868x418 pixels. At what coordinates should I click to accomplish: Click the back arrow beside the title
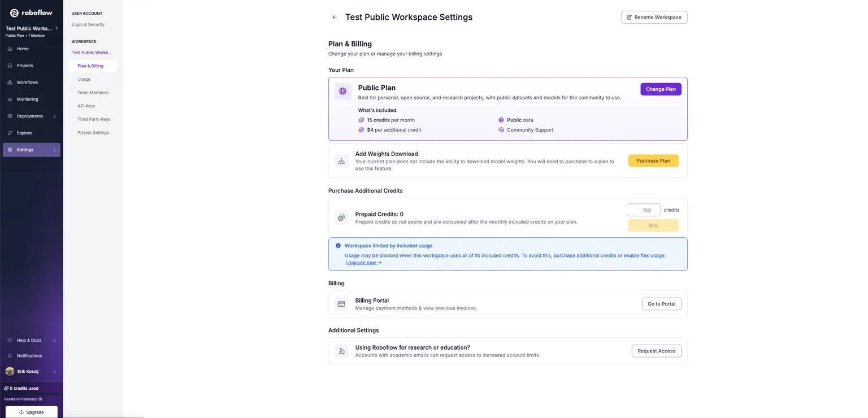tap(335, 18)
